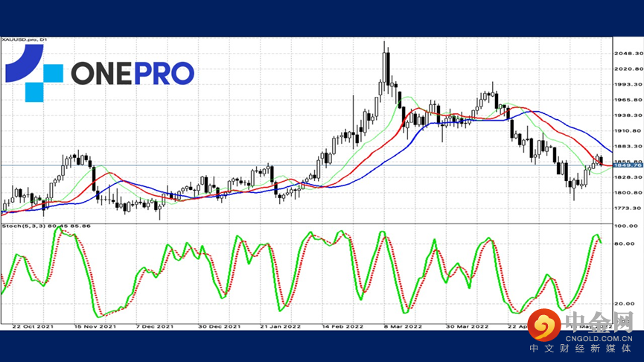Click the 1828.30 price axis label
Viewport: 644px width, 362px height.
628,177
